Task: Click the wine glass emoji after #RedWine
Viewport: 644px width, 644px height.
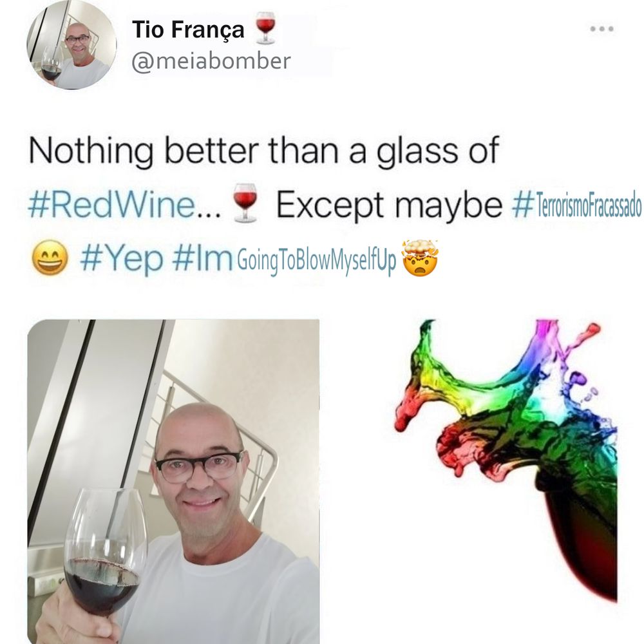Action: click(x=245, y=204)
